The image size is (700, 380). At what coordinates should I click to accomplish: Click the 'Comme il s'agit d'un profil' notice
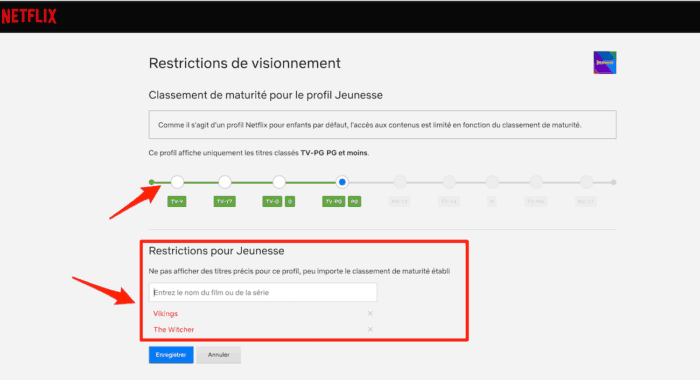click(383, 125)
